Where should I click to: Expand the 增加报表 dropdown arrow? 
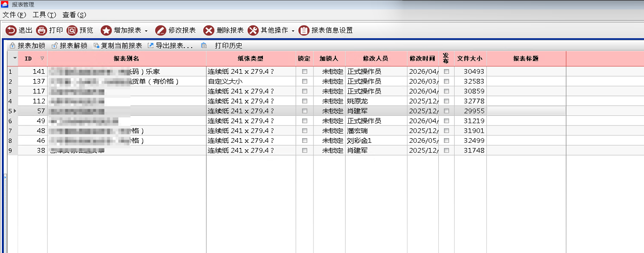(146, 31)
